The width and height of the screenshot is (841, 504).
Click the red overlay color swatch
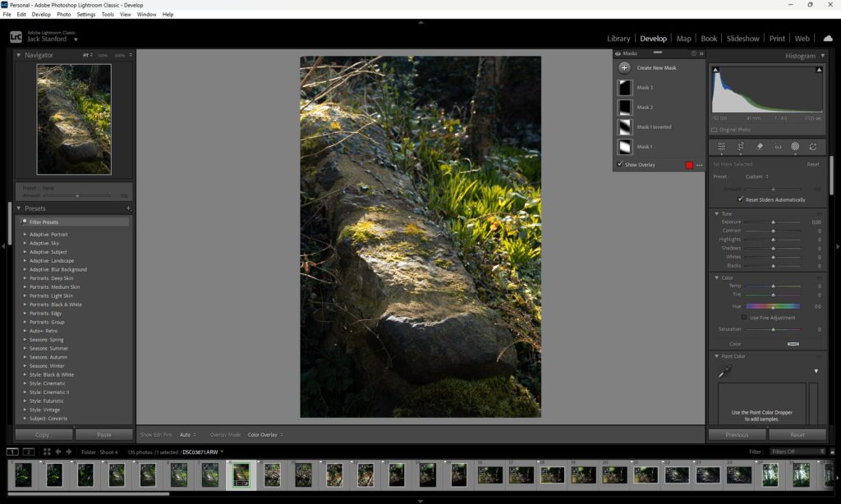pyautogui.click(x=689, y=165)
